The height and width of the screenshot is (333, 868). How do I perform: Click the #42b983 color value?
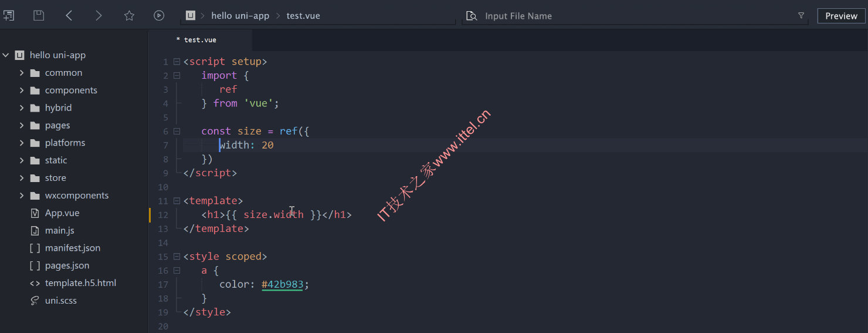click(x=282, y=284)
